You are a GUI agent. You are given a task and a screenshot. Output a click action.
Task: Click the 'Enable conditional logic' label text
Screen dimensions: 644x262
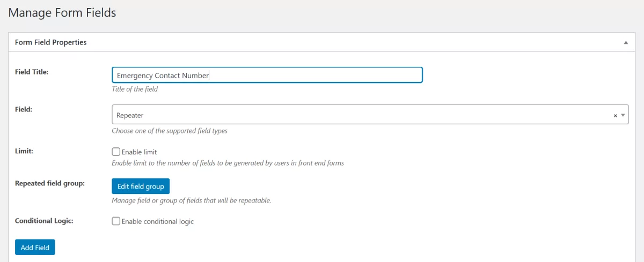[158, 221]
